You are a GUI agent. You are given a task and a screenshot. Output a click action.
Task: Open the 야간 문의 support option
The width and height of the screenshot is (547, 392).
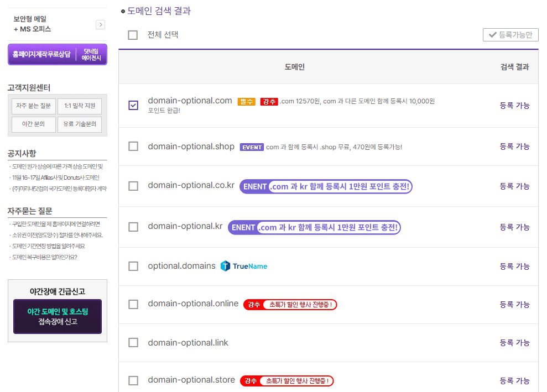33,124
